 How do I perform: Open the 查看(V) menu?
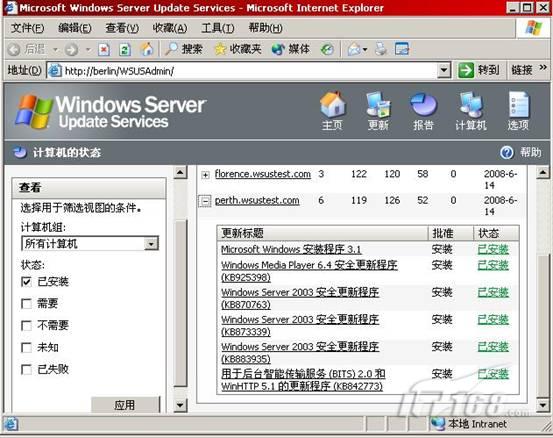(x=122, y=28)
